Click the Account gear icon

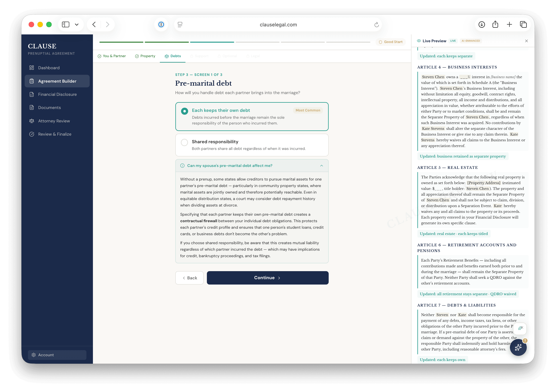(34, 355)
